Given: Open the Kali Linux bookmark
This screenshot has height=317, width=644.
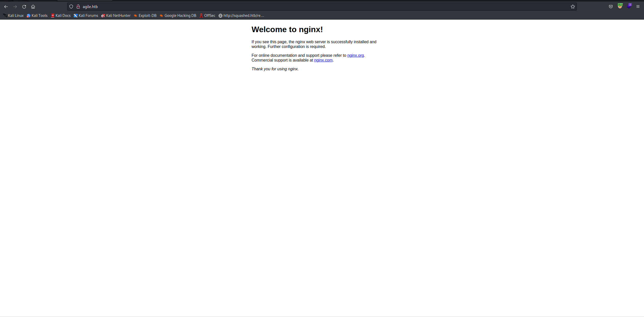Looking at the screenshot, I should (15, 16).
